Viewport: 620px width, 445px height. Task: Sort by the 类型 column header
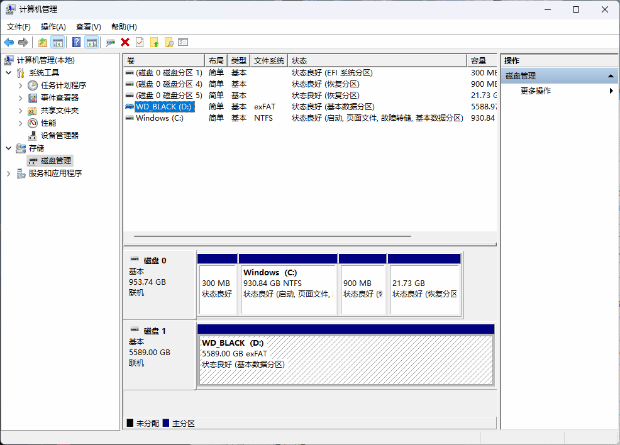click(x=239, y=61)
